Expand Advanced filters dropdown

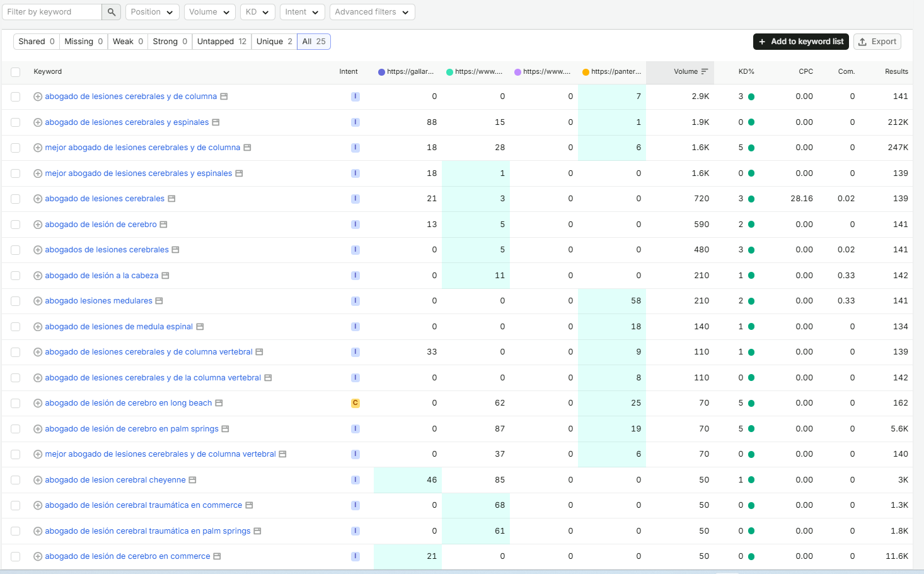pos(372,12)
